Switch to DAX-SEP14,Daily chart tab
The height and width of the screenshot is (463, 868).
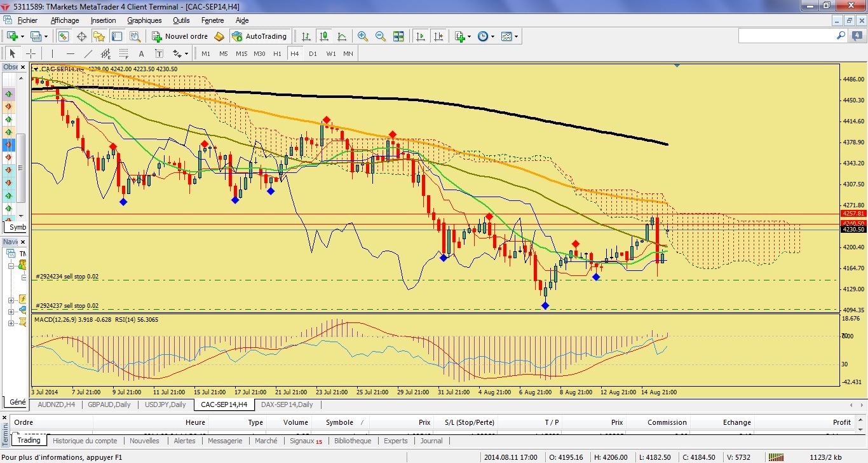click(x=287, y=404)
